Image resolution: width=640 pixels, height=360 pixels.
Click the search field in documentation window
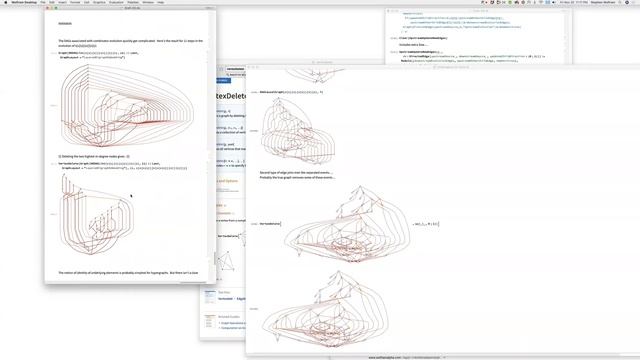(236, 75)
